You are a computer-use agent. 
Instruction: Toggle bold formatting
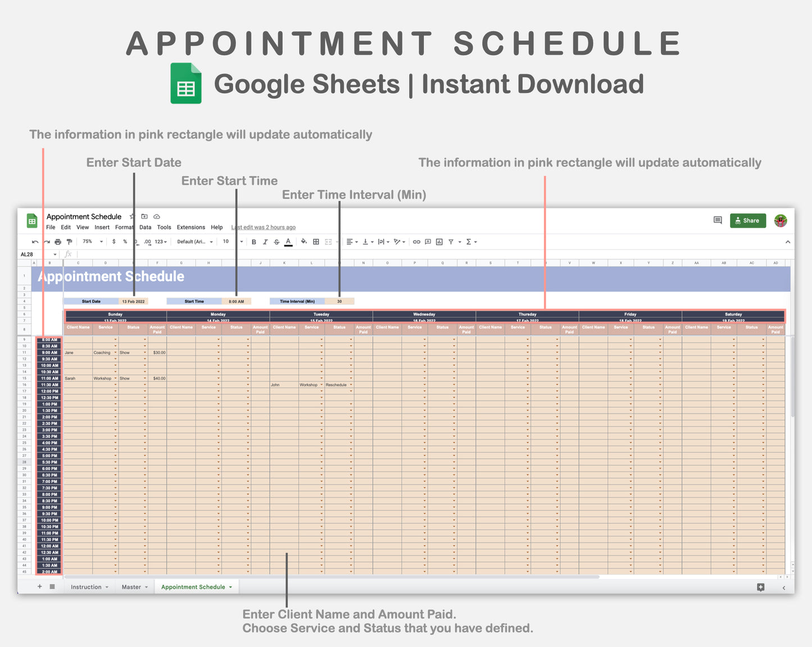[253, 242]
